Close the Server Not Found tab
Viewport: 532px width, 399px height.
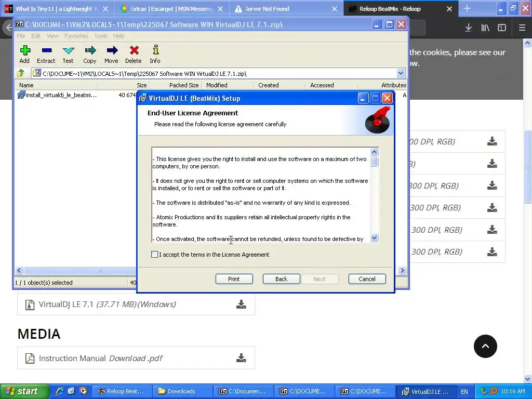point(335,9)
